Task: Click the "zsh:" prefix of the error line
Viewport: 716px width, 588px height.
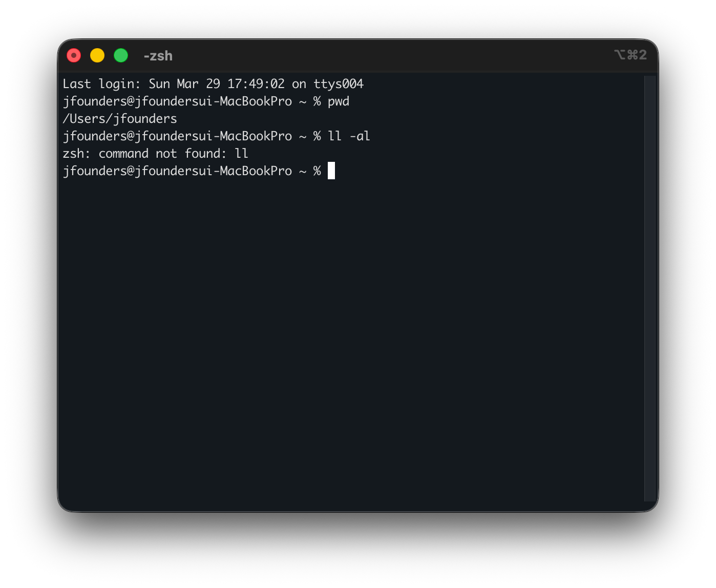Action: (x=76, y=154)
